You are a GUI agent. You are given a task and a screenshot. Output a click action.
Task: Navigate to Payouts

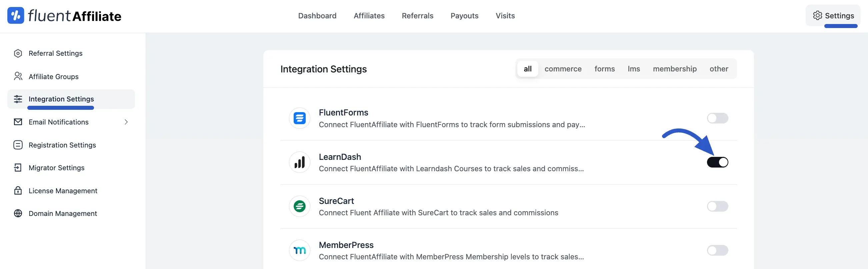coord(464,16)
